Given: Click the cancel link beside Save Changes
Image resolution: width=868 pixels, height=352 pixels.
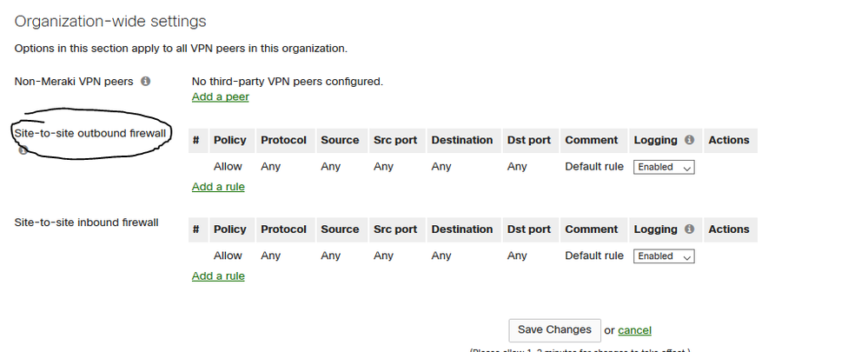Looking at the screenshot, I should point(634,330).
